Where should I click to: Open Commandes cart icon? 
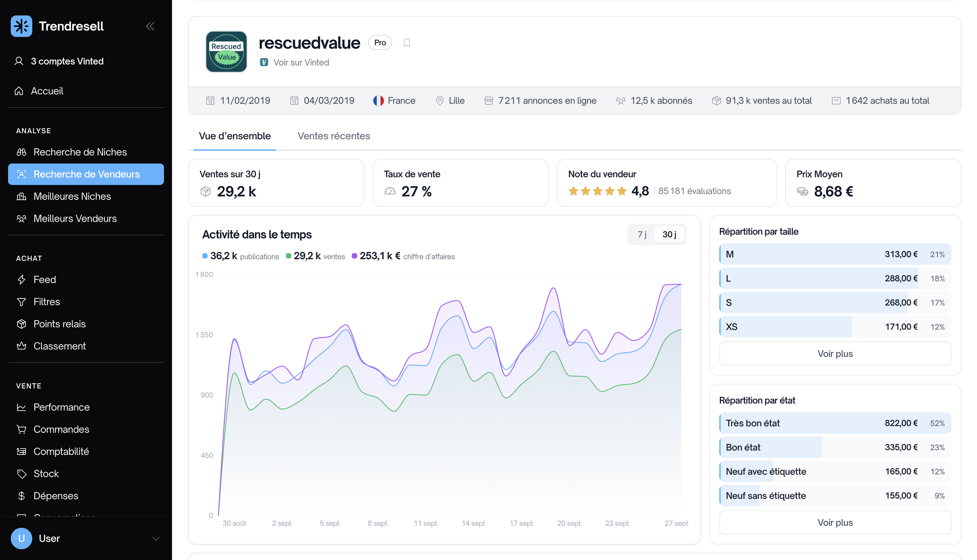point(22,429)
